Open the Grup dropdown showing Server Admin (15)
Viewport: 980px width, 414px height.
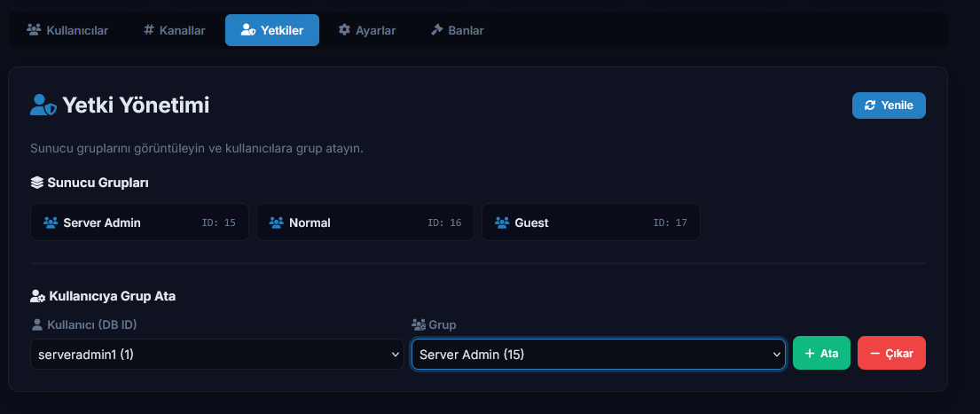pyautogui.click(x=598, y=354)
